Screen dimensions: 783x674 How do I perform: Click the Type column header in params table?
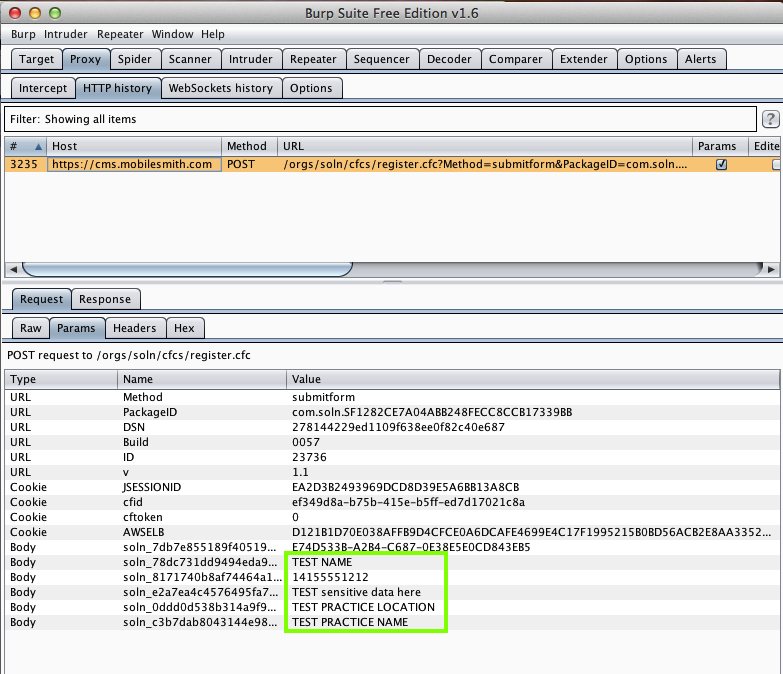pyautogui.click(x=61, y=379)
